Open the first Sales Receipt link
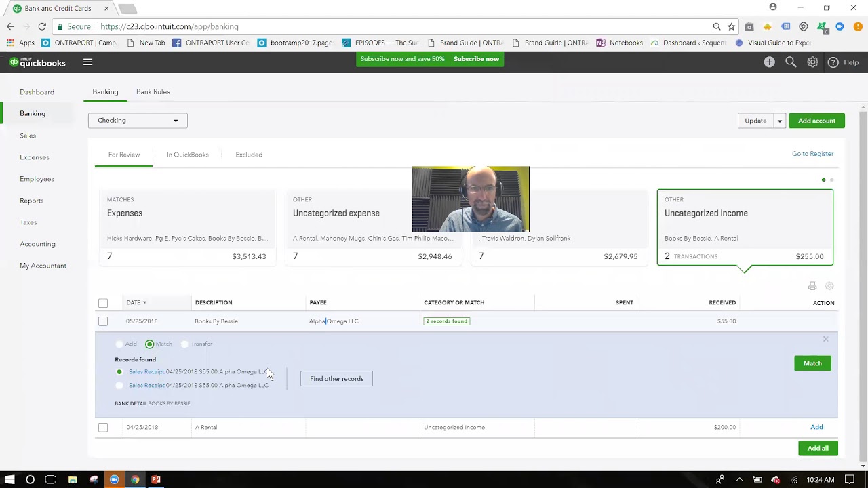The height and width of the screenshot is (488, 868). coord(146,372)
